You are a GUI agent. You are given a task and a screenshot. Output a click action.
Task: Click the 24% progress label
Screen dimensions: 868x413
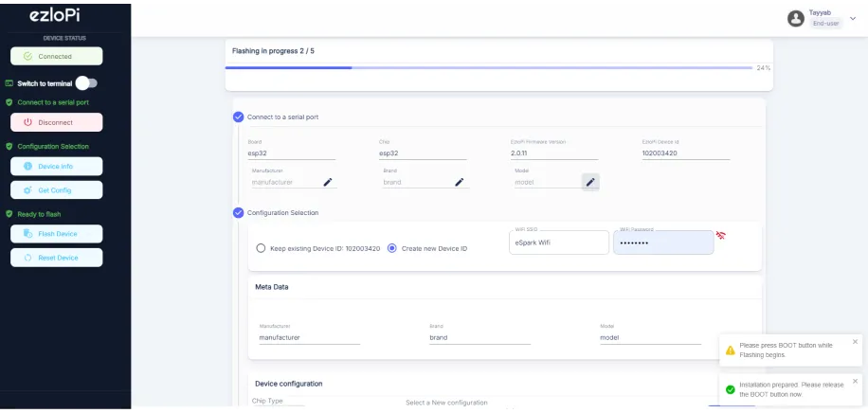764,68
